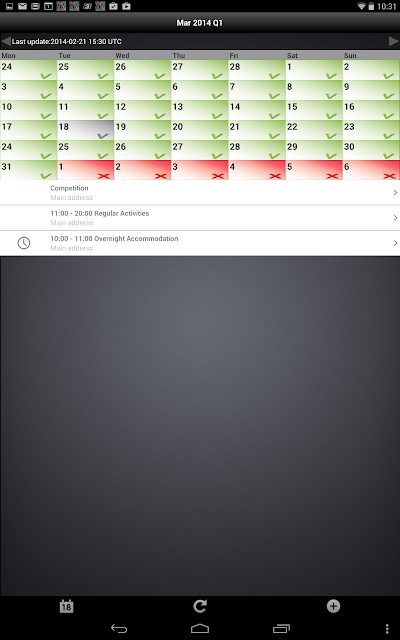
Task: Click the Mar 2014 Q1 title
Action: [x=200, y=23]
